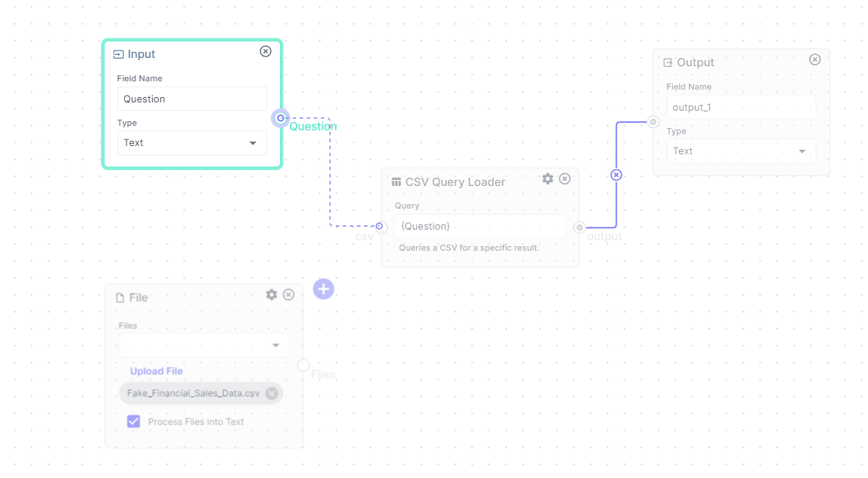The image size is (868, 478).
Task: Click the csv input port on CSV Query Loader
Action: point(379,226)
